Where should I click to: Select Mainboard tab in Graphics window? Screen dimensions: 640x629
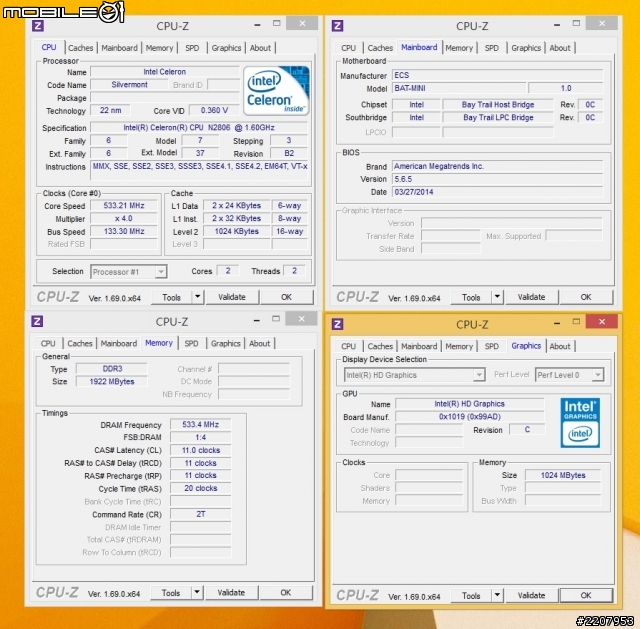tap(419, 347)
